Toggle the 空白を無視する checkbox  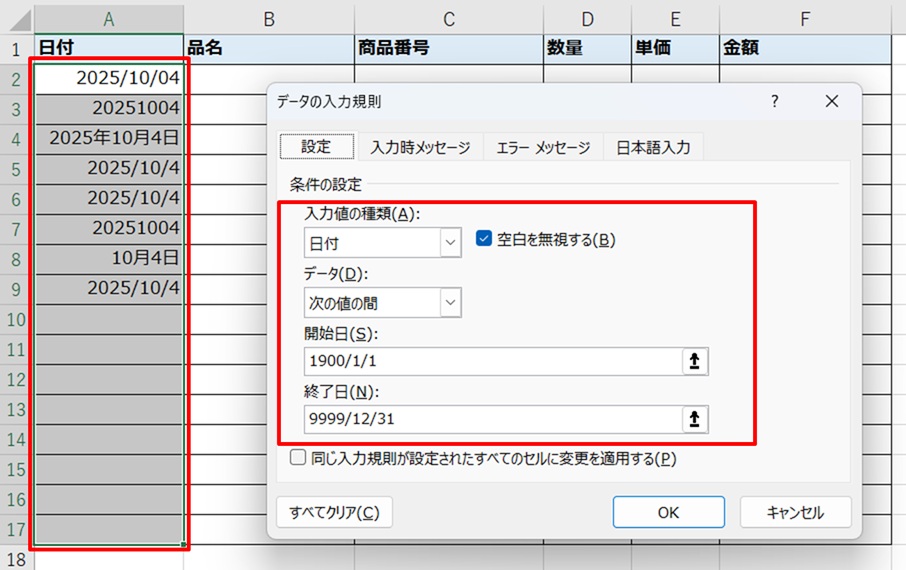coord(484,239)
